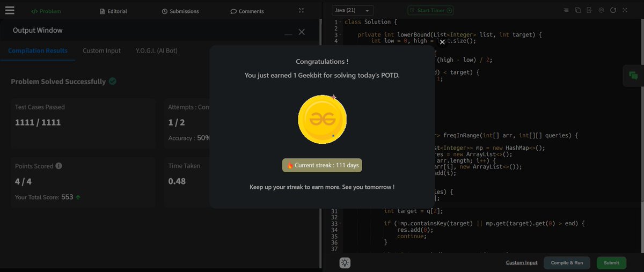
Task: Click the code format lines icon
Action: 566,10
